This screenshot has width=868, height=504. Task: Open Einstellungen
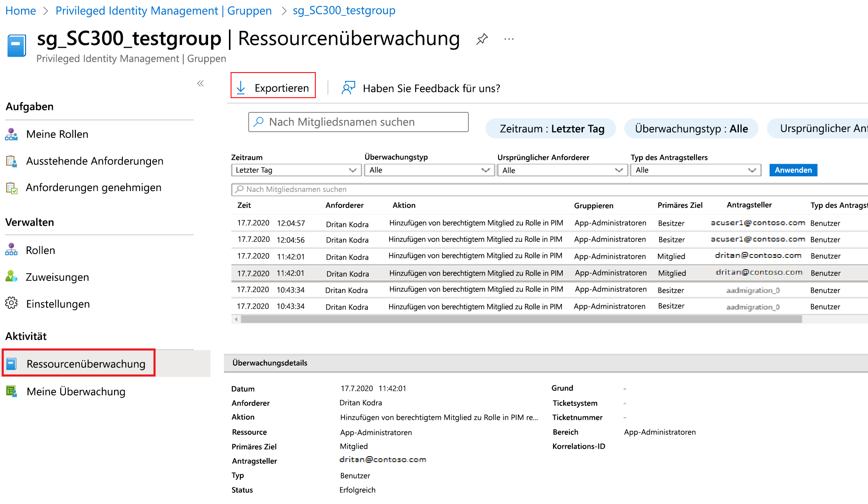(x=58, y=304)
